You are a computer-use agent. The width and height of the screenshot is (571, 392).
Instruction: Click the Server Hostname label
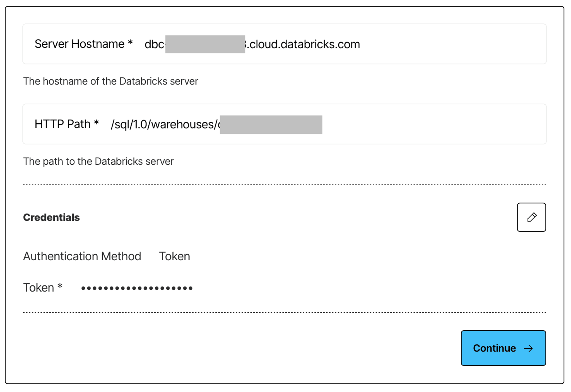pyautogui.click(x=83, y=44)
